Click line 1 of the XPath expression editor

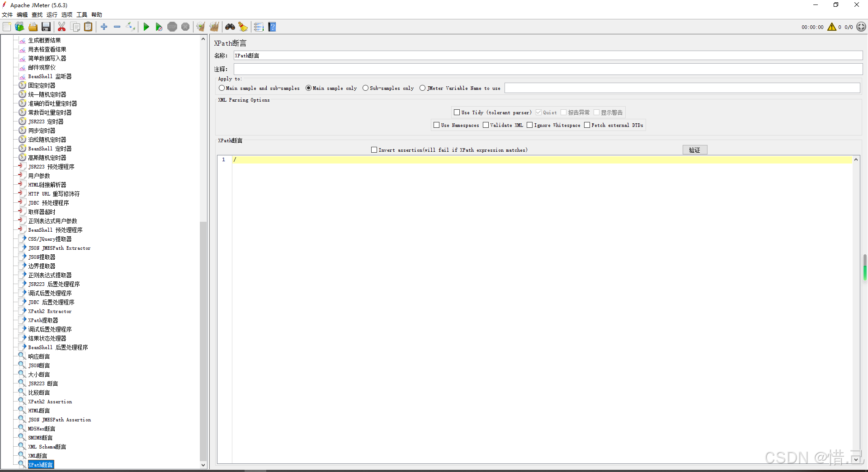coord(542,159)
